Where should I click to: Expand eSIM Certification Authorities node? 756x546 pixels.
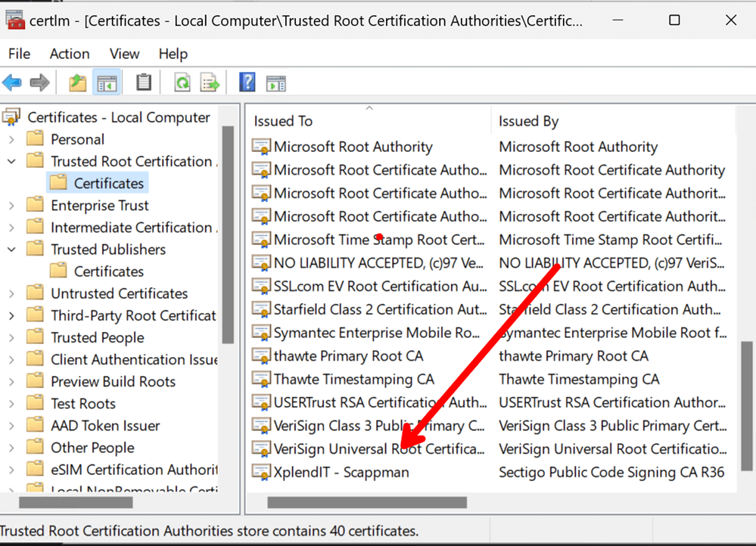coord(11,470)
